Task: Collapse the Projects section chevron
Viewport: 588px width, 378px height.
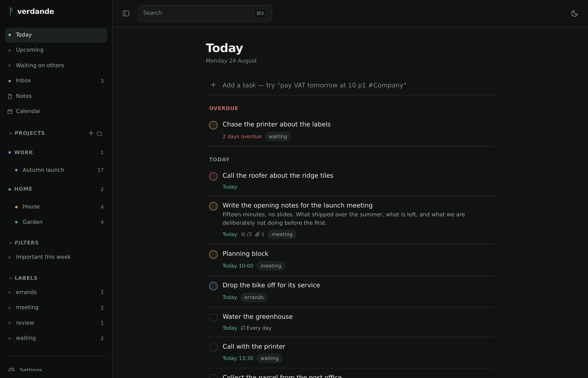Action: (10, 133)
